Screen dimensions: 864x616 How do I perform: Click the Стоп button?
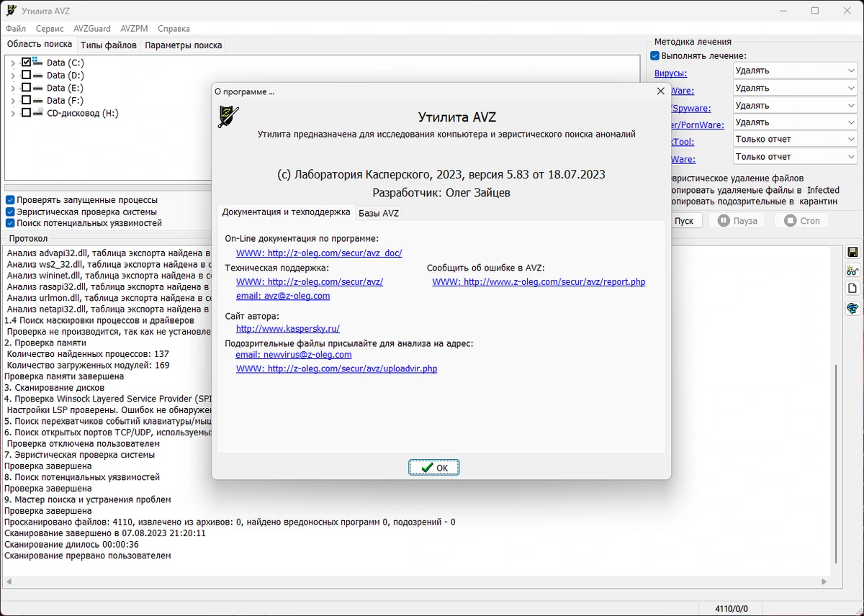pos(801,221)
